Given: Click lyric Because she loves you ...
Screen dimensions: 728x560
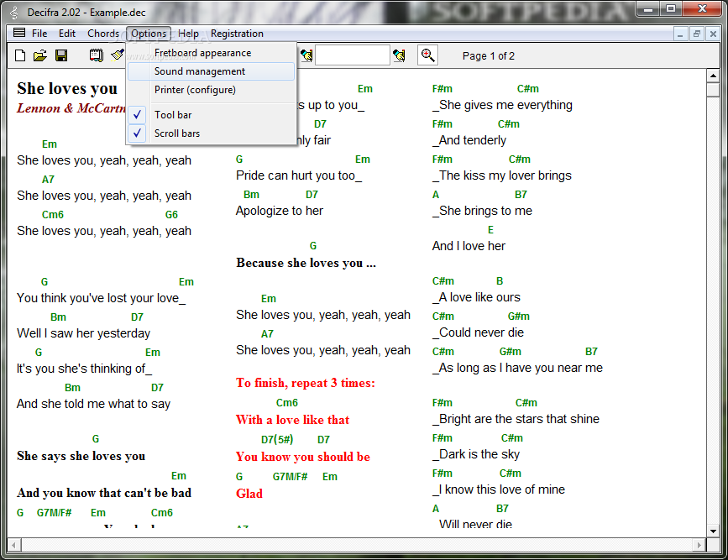Looking at the screenshot, I should pyautogui.click(x=306, y=263).
